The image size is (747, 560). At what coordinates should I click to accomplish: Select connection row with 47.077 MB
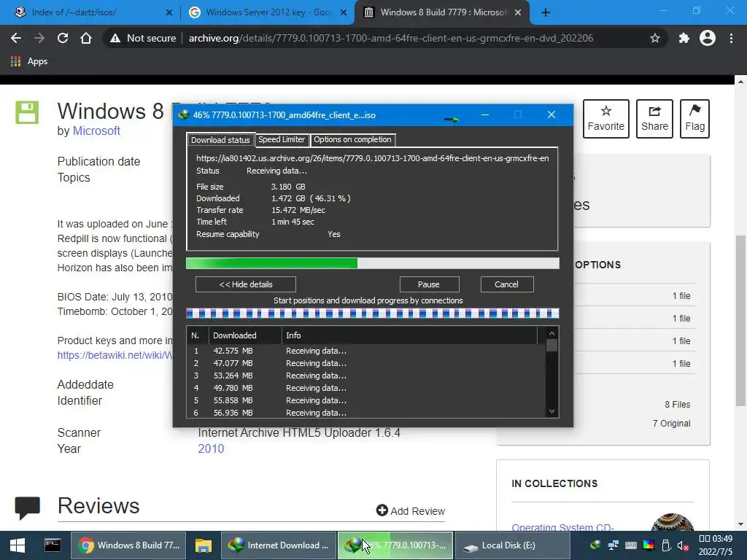pyautogui.click(x=366, y=363)
